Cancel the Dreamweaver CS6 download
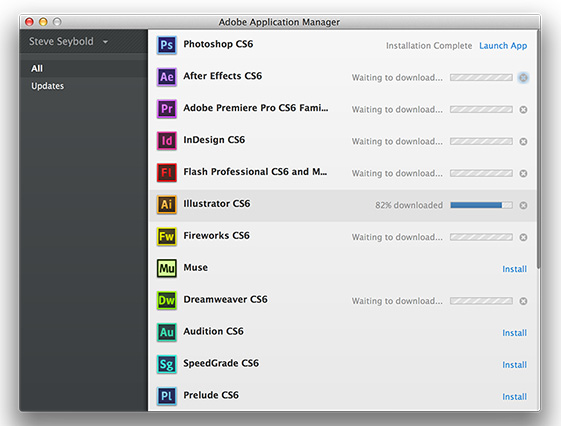 tap(523, 301)
